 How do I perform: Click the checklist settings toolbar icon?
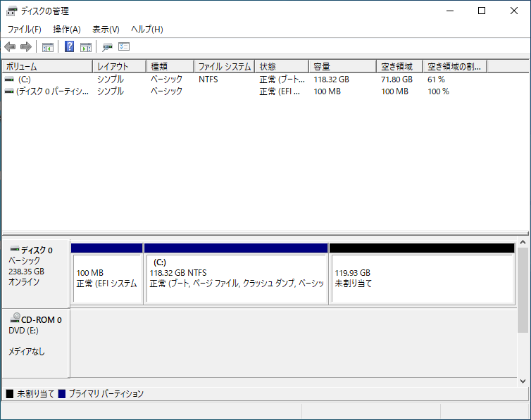(x=125, y=47)
